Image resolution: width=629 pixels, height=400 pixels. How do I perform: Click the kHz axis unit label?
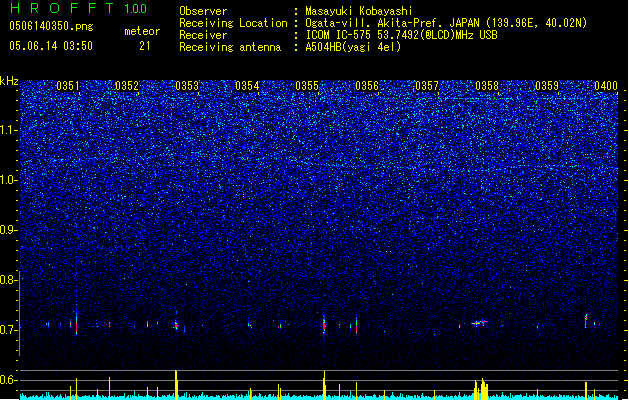point(9,81)
